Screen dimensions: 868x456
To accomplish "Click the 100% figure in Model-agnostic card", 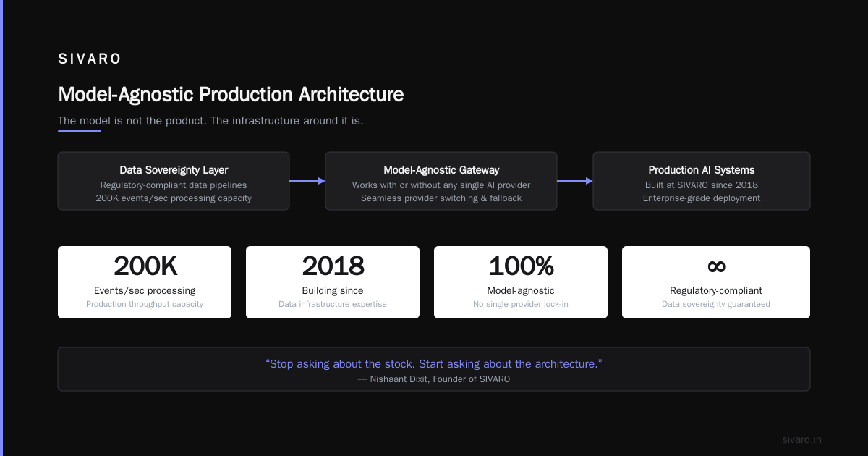I will click(521, 266).
